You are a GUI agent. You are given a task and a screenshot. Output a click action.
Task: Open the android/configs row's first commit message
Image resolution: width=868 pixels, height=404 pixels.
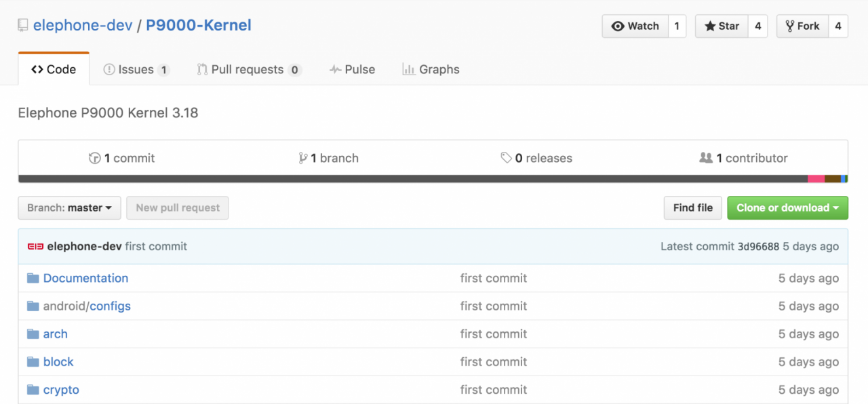click(x=494, y=306)
